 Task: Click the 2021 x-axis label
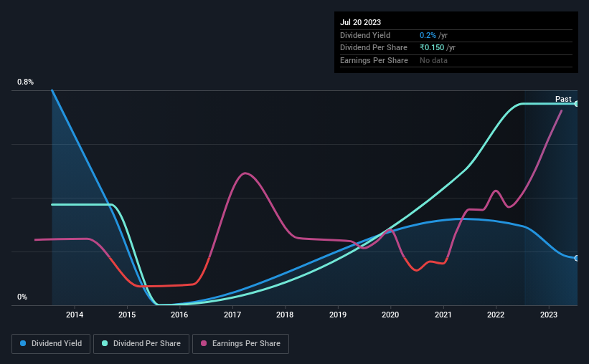(443, 315)
